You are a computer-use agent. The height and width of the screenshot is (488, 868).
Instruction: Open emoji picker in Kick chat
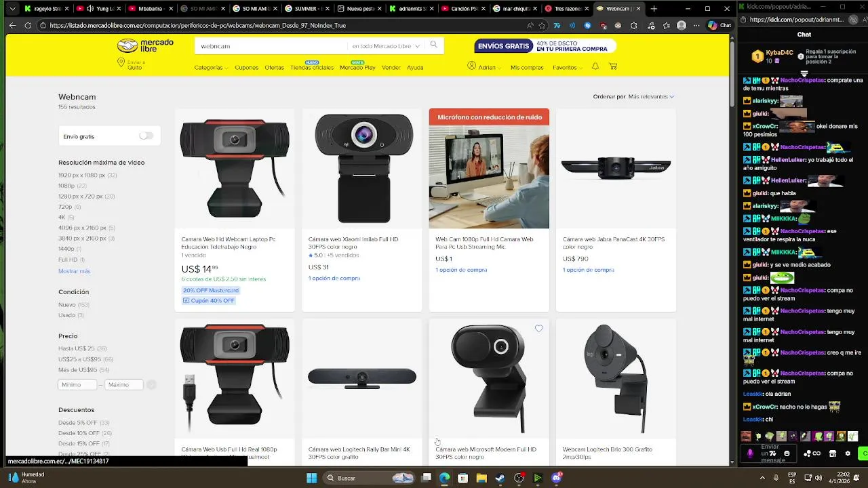[787, 453]
